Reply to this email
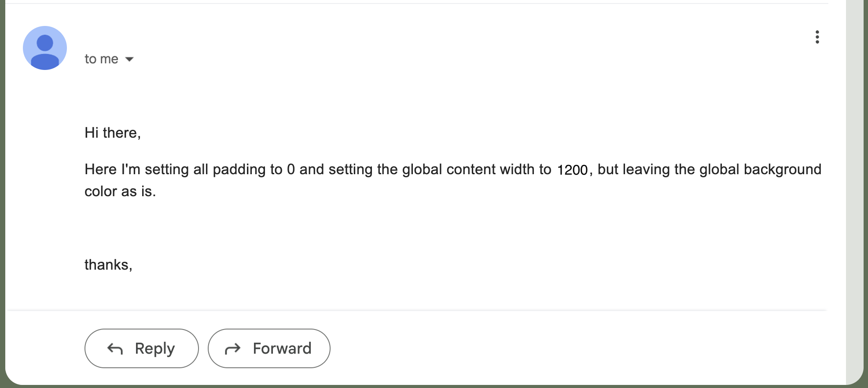 coord(141,348)
